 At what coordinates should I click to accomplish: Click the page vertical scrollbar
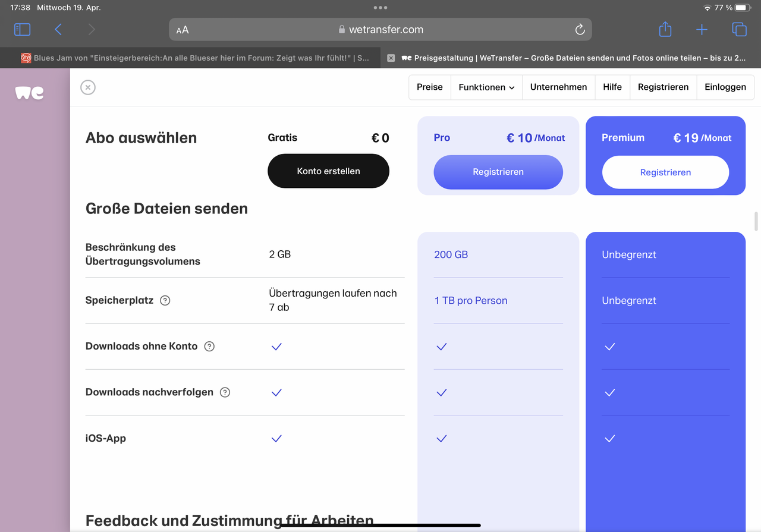[756, 221]
